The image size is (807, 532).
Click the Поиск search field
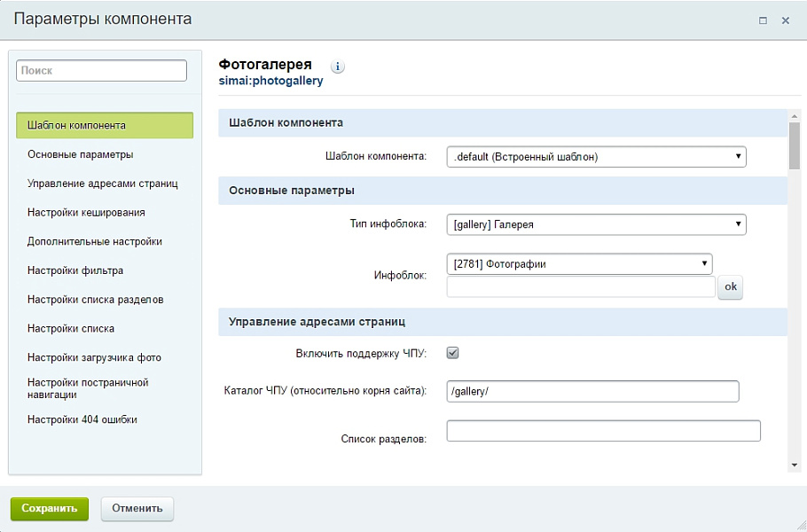click(x=101, y=71)
